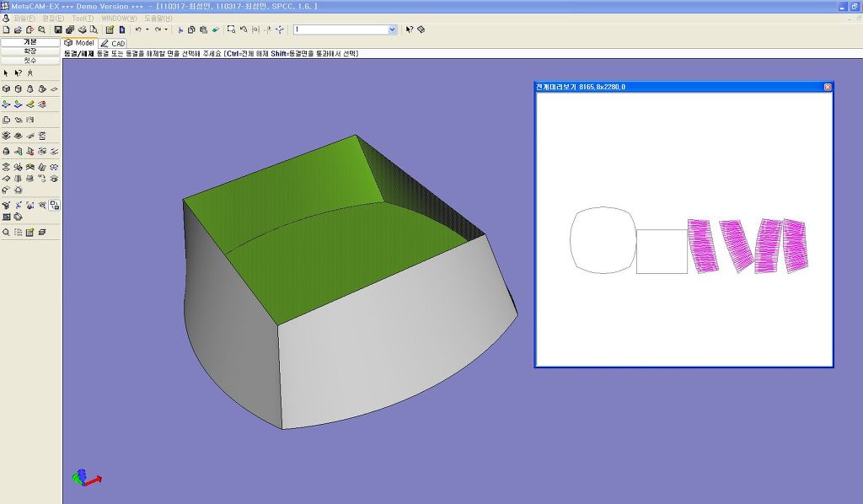The image size is (863, 504).
Task: Click the New file icon
Action: point(6,29)
